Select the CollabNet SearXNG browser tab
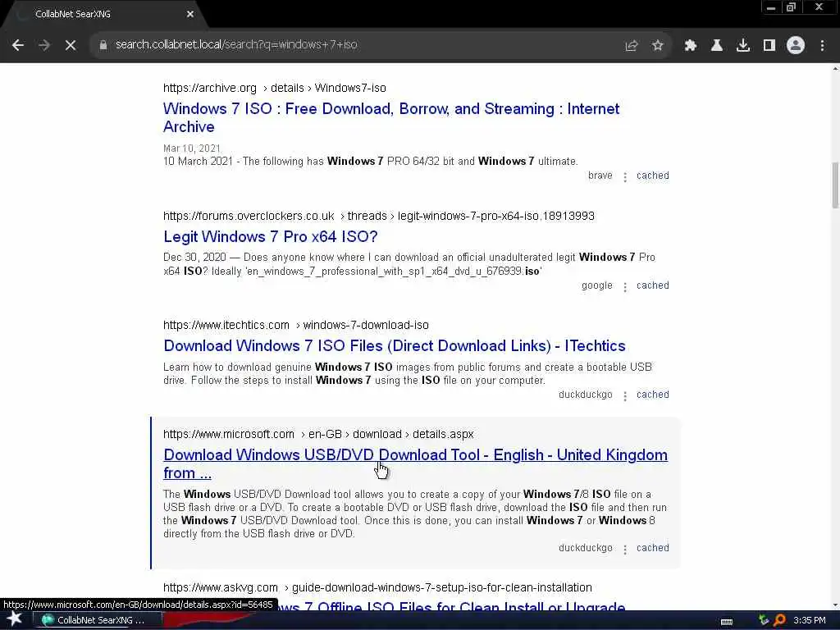840x630 pixels. (x=102, y=15)
